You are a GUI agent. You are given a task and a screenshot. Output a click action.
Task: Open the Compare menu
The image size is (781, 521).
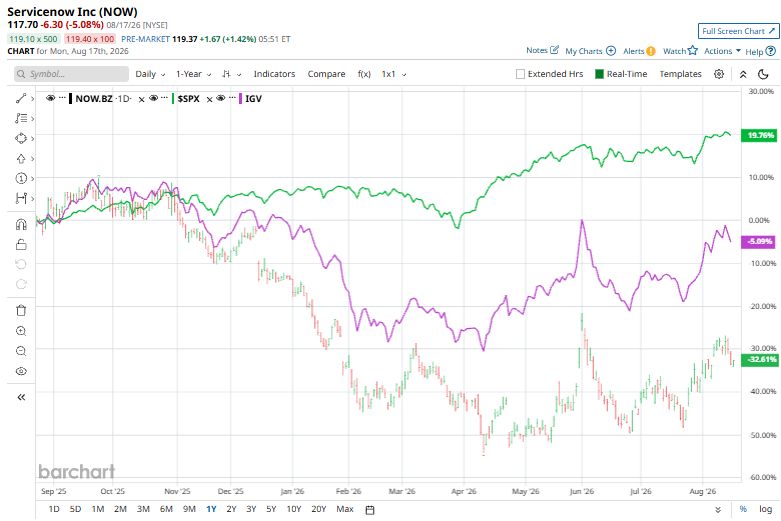[x=326, y=74]
